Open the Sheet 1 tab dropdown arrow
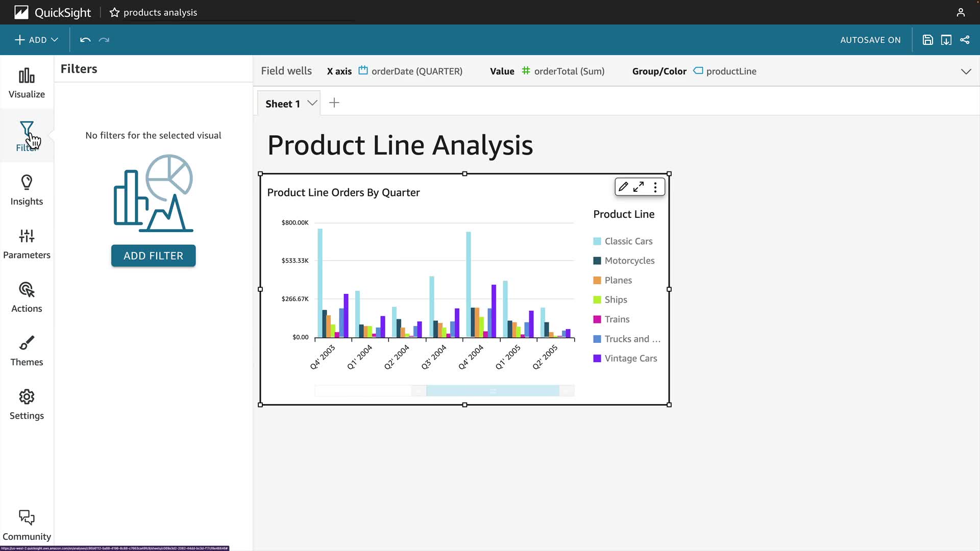 coord(312,103)
